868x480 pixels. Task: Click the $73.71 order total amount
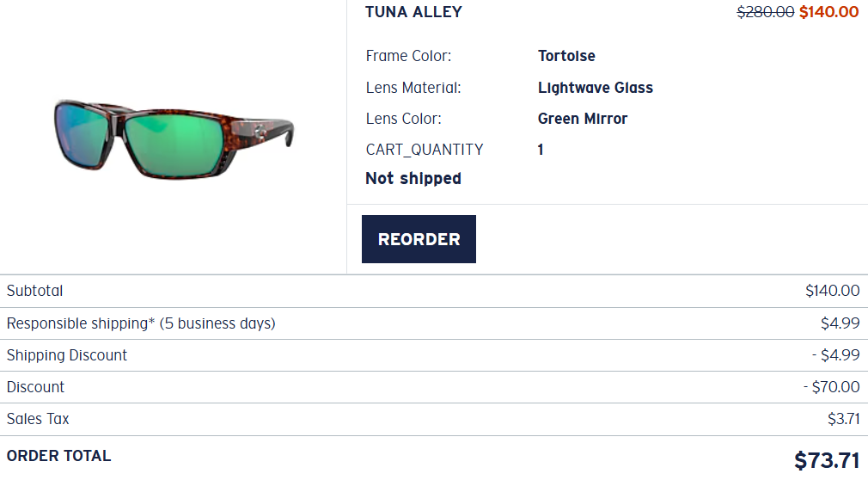point(826,460)
